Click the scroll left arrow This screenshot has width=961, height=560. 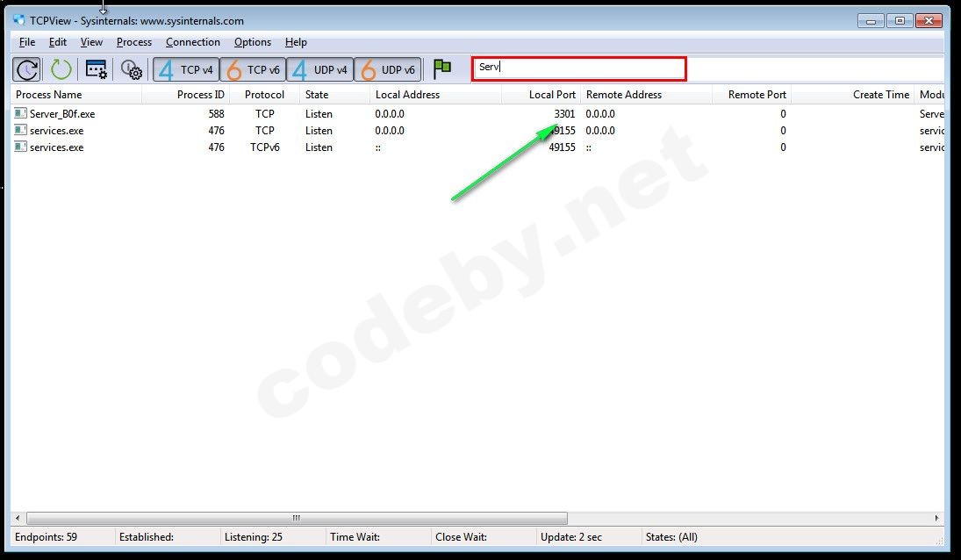18,519
